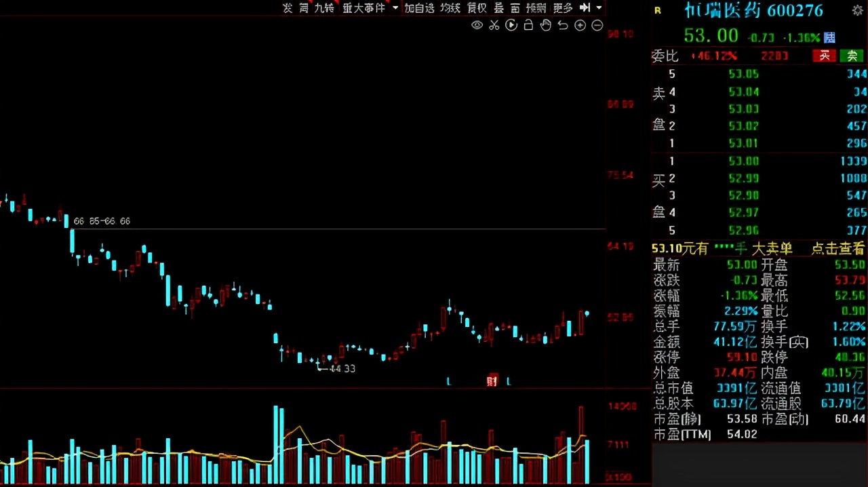
Task: Open the 重大事件 menu item
Action: pyautogui.click(x=363, y=8)
